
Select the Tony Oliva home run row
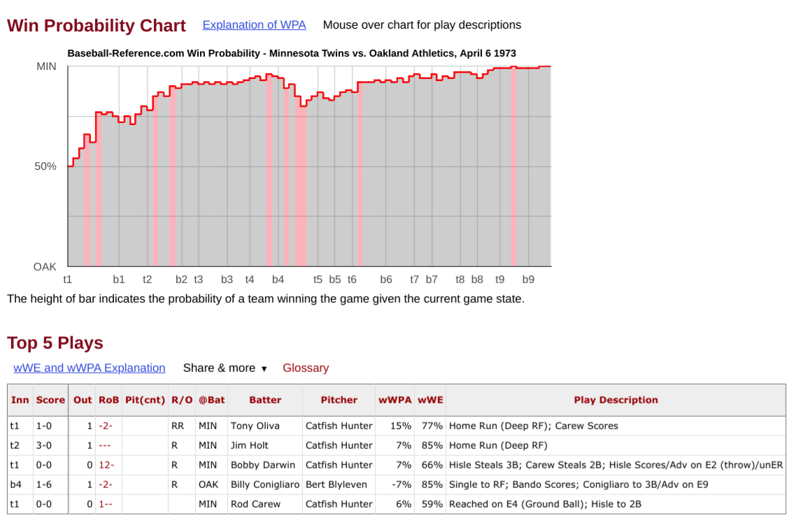click(533, 425)
